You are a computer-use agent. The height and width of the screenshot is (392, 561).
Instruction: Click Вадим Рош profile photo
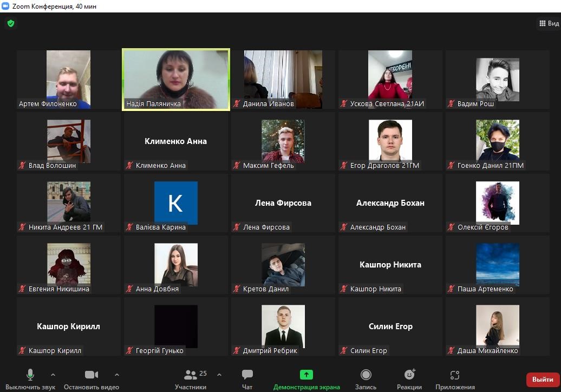pos(497,80)
